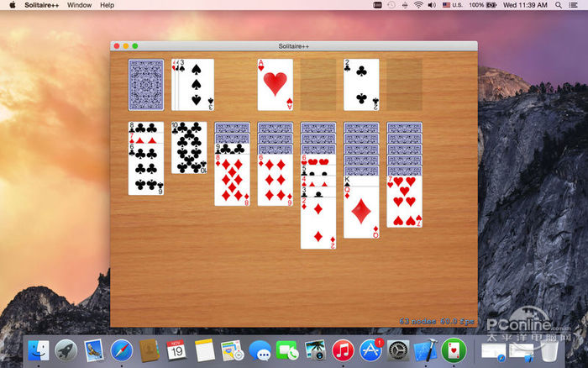Select the 6 of clubs tableau card

[x=146, y=169]
